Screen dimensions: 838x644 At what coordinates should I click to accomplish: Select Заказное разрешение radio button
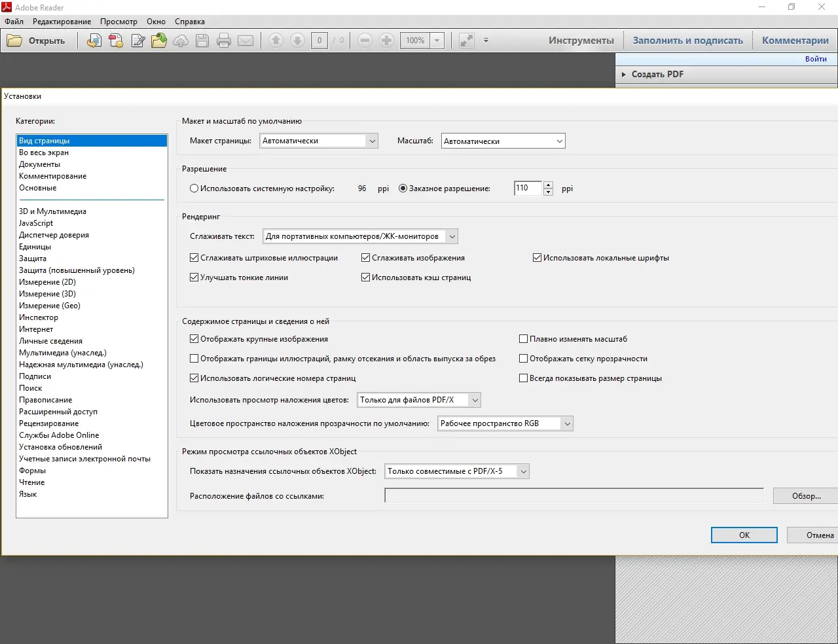(403, 188)
